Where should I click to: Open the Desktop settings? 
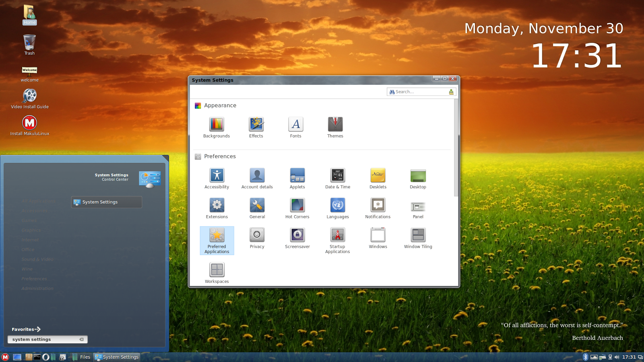click(418, 179)
